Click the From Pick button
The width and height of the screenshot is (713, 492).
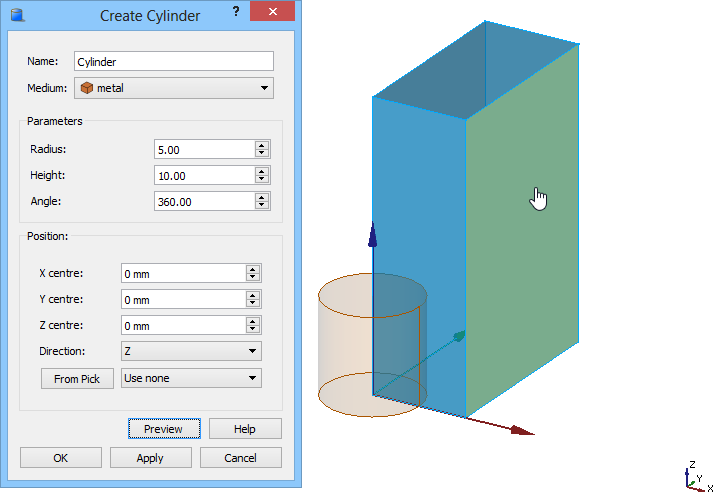pos(77,378)
